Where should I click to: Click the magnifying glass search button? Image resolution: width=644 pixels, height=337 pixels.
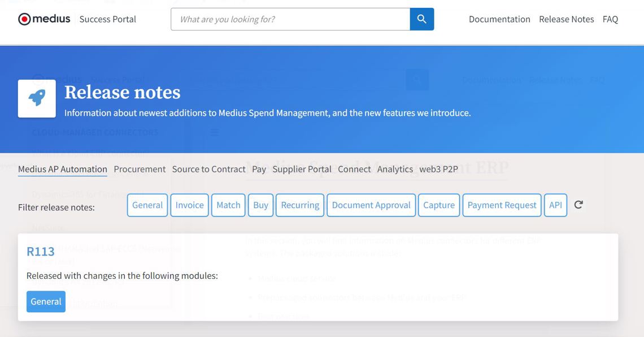[x=421, y=19]
